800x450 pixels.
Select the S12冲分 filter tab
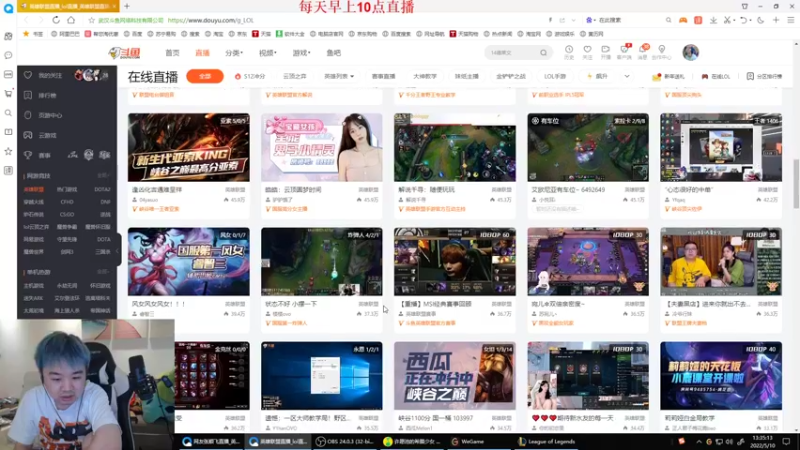tap(250, 76)
